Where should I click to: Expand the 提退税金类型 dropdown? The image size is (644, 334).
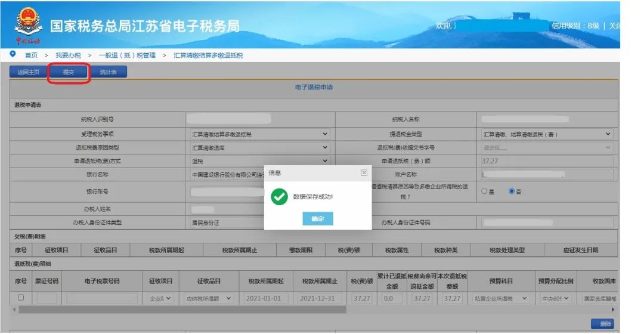click(x=546, y=134)
